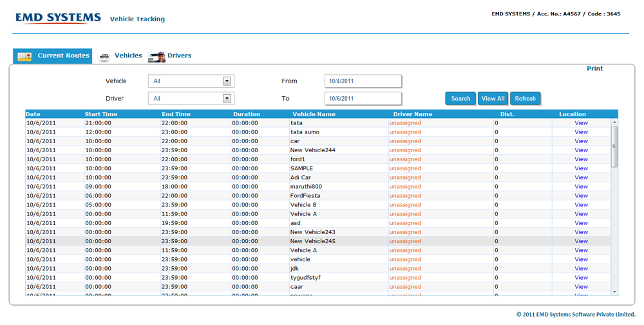The width and height of the screenshot is (644, 325).
Task: Click the Drivers person icon
Action: (x=156, y=57)
